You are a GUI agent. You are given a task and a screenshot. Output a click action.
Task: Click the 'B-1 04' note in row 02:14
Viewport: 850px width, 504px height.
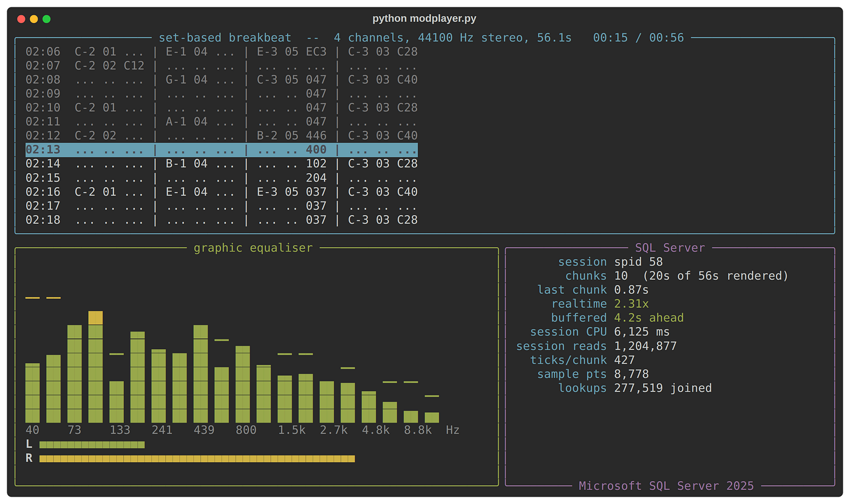(x=186, y=163)
